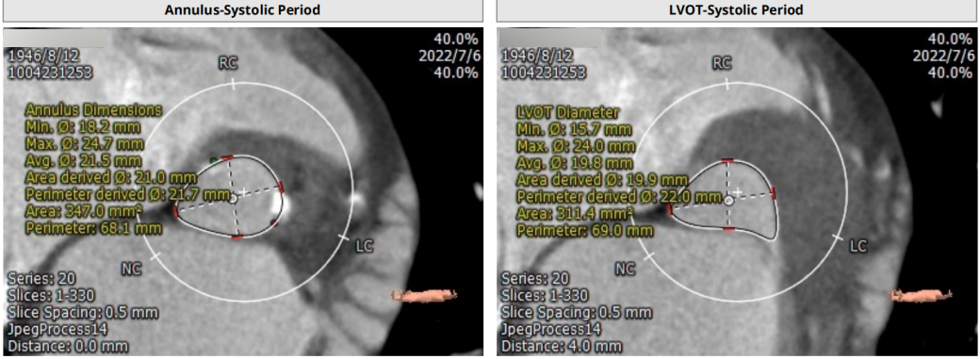Click the bottom red handle on LVOT contour
980x359 pixels.
(728, 230)
